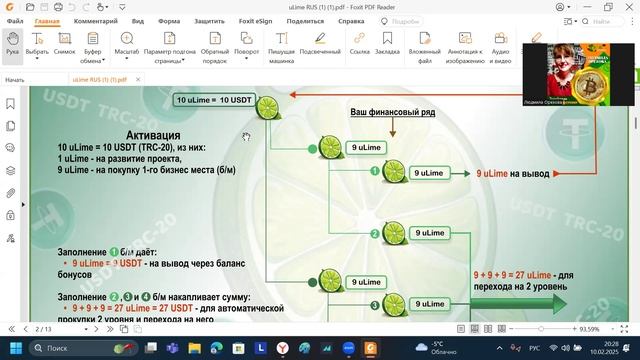
Task: Open the Поделиться tab
Action: (305, 21)
